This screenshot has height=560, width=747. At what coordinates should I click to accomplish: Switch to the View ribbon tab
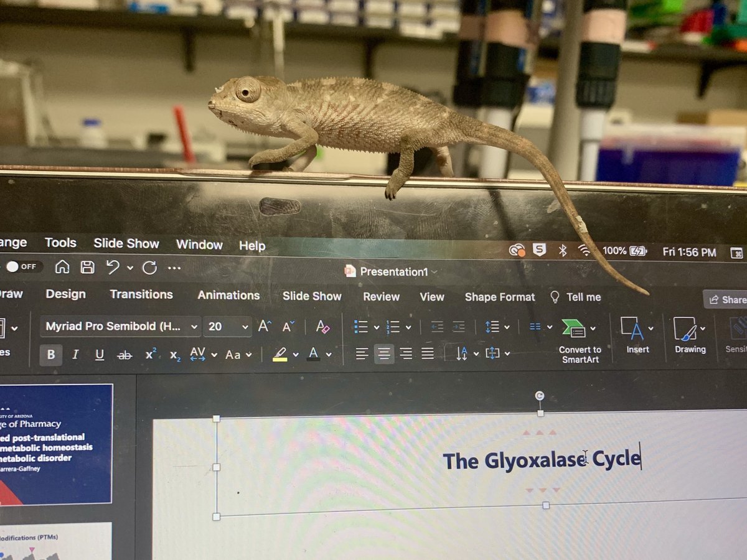click(432, 297)
